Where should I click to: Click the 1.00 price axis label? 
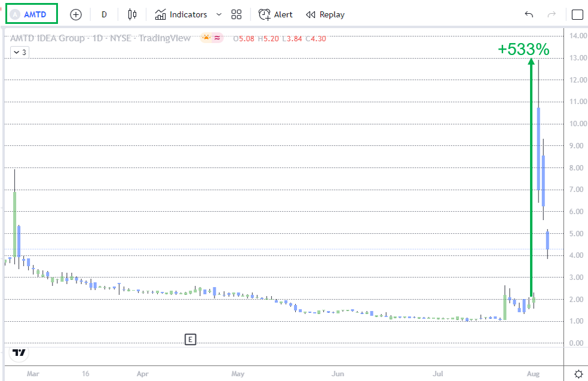coord(577,321)
